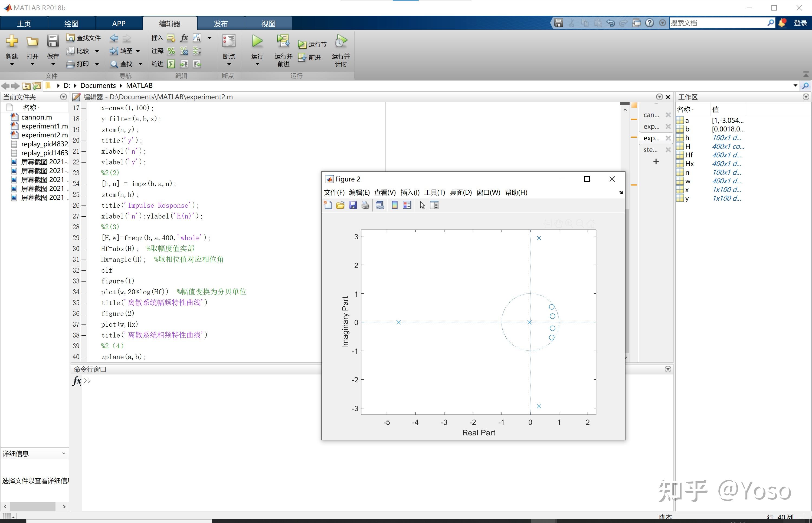Save the script with 保存 icon
The height and width of the screenshot is (523, 812).
pos(53,41)
